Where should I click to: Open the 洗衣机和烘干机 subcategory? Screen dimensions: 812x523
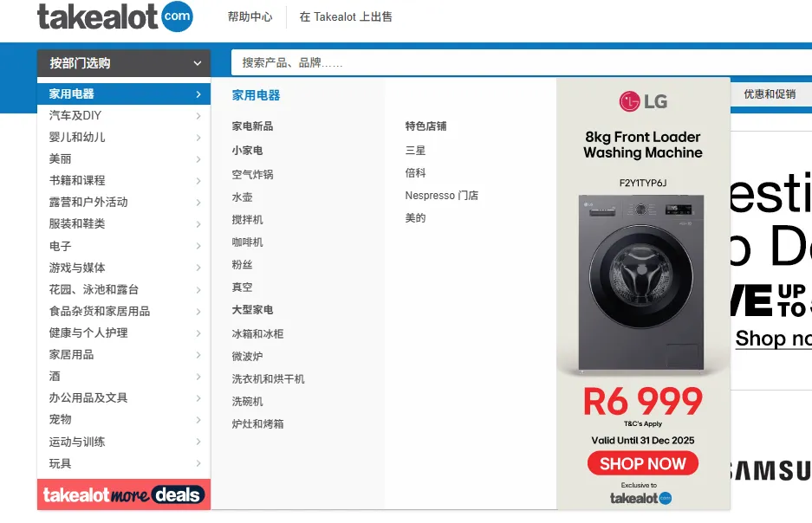pyautogui.click(x=268, y=379)
